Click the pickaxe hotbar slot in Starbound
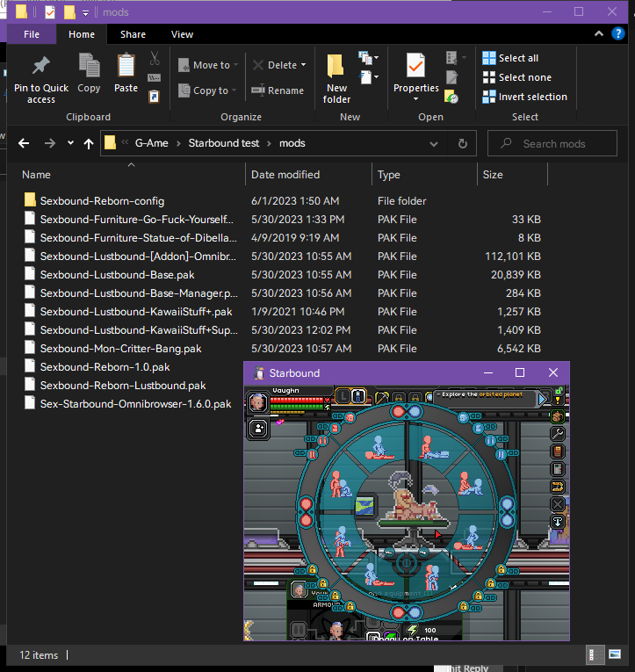This screenshot has height=672, width=635. pos(381,398)
